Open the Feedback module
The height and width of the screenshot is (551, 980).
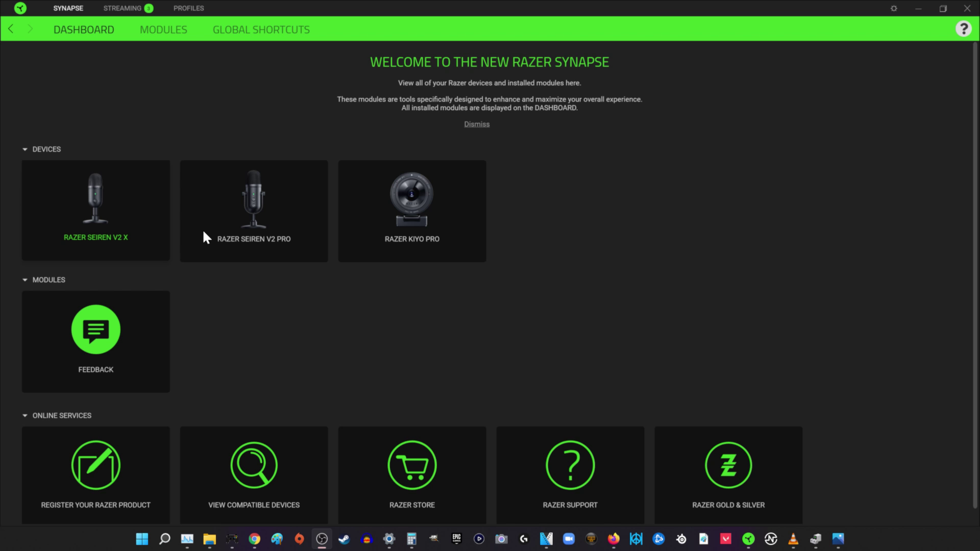[96, 342]
